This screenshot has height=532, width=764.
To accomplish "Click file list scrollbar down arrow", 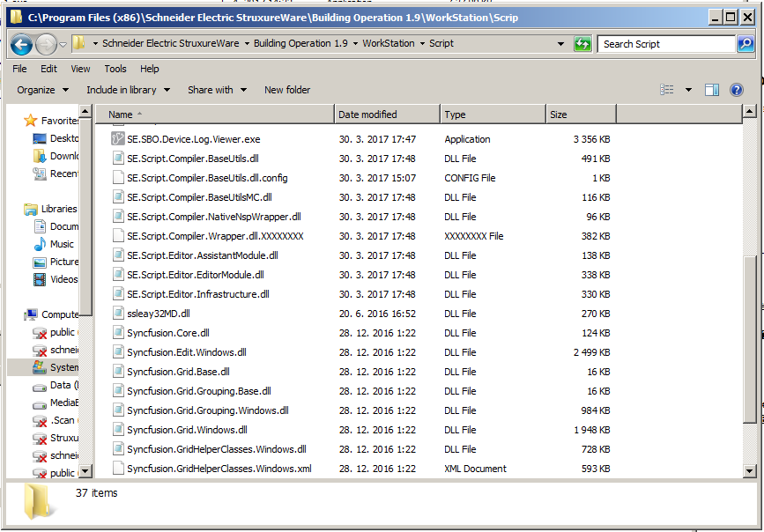I will point(749,470).
